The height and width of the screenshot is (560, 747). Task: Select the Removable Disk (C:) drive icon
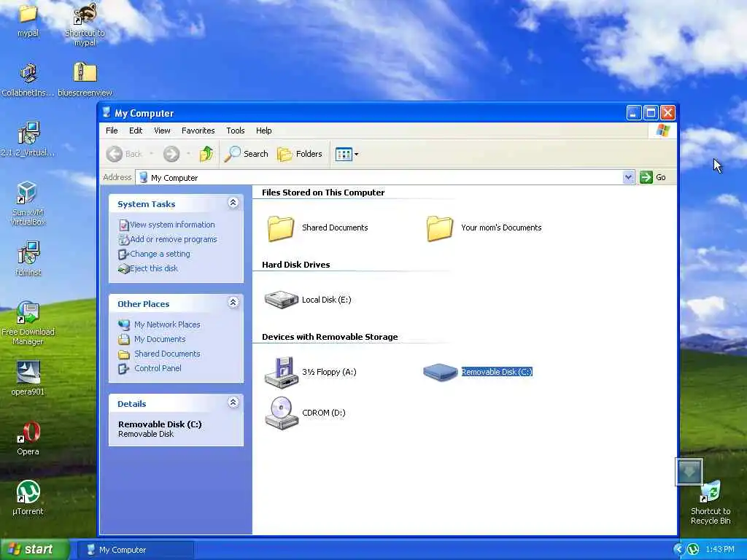tap(440, 372)
